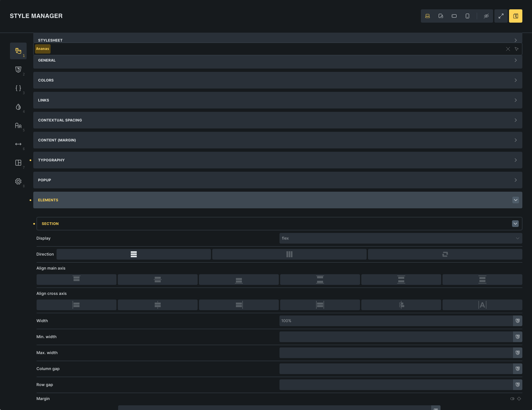Screen dimensions: 532x410
Task: Toggle the crossed-out eye visibility icon
Action: 486,16
